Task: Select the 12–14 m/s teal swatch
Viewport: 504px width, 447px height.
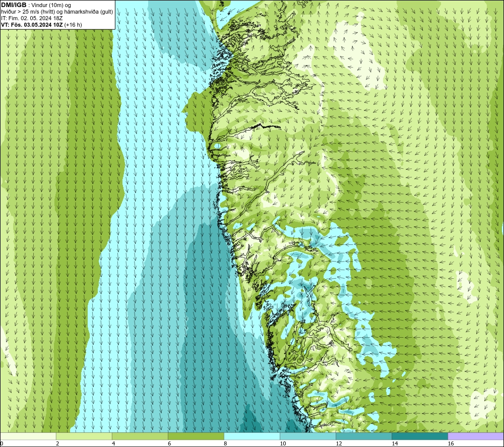Action: coord(363,436)
